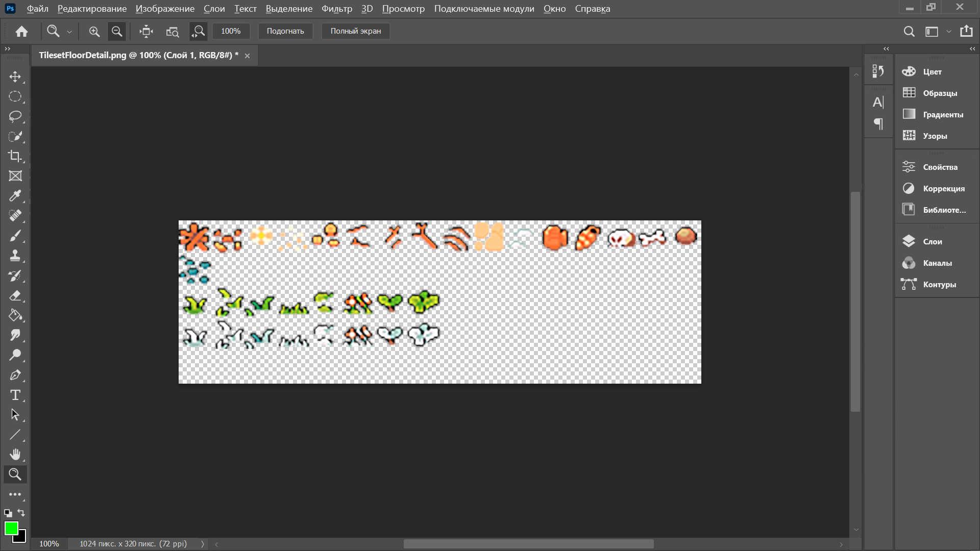
Task: Open the green foreground color picker
Action: tap(11, 528)
